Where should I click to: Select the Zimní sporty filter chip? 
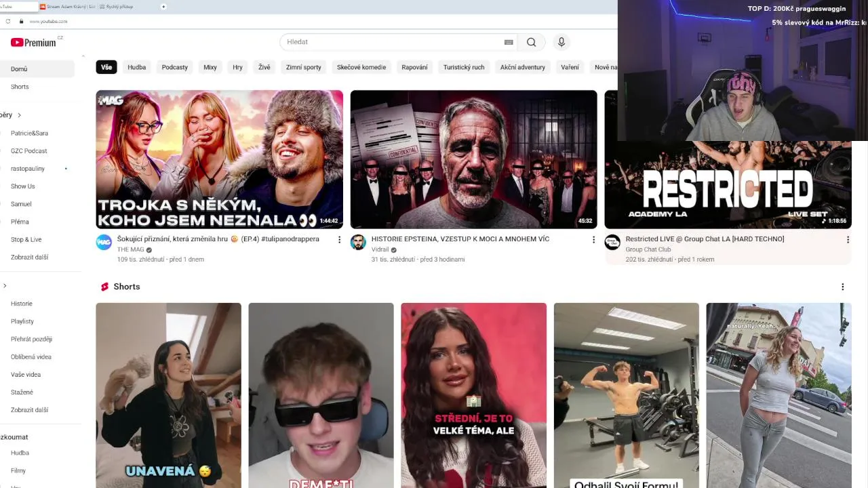coord(303,67)
